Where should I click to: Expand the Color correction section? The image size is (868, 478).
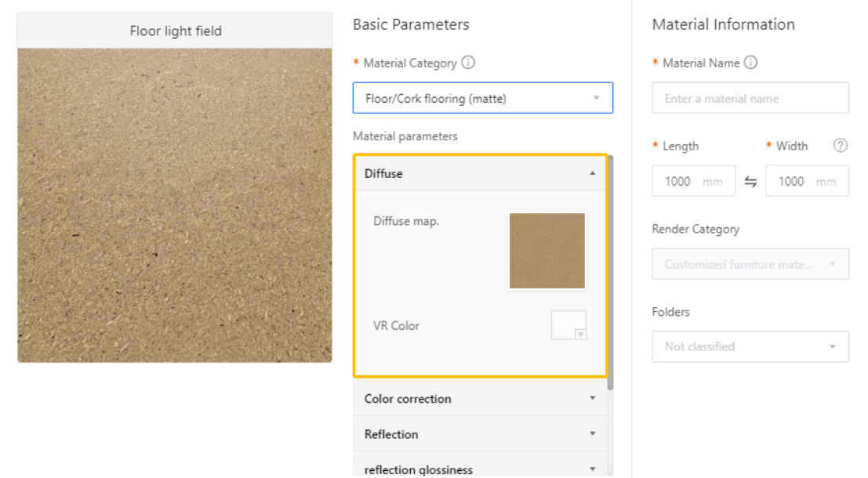point(480,398)
